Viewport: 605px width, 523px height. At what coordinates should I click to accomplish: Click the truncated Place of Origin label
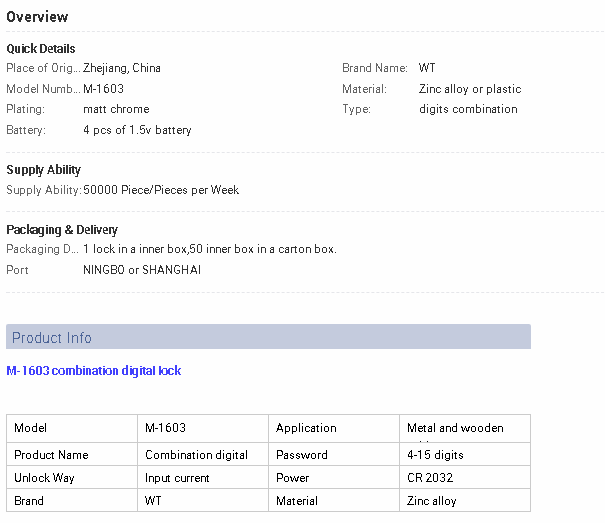[x=43, y=69]
